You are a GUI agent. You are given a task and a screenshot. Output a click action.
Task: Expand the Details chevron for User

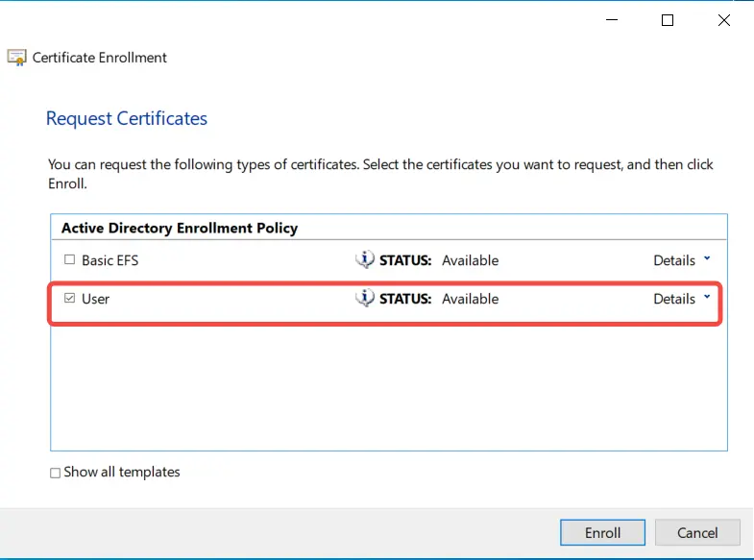(707, 297)
